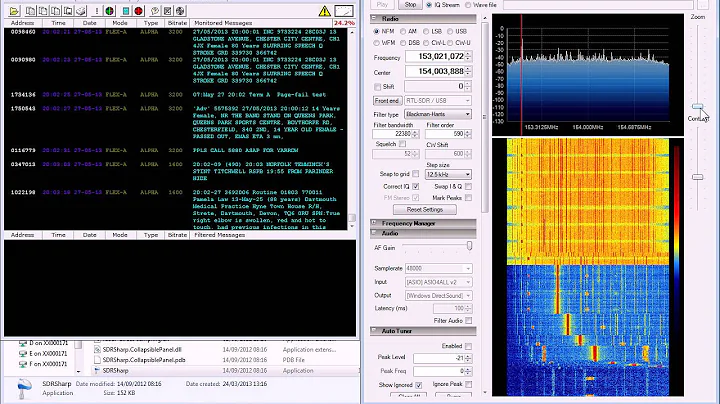720x404 pixels.
Task: Click the SDRSharp application icon in details pane
Action: pos(24,388)
